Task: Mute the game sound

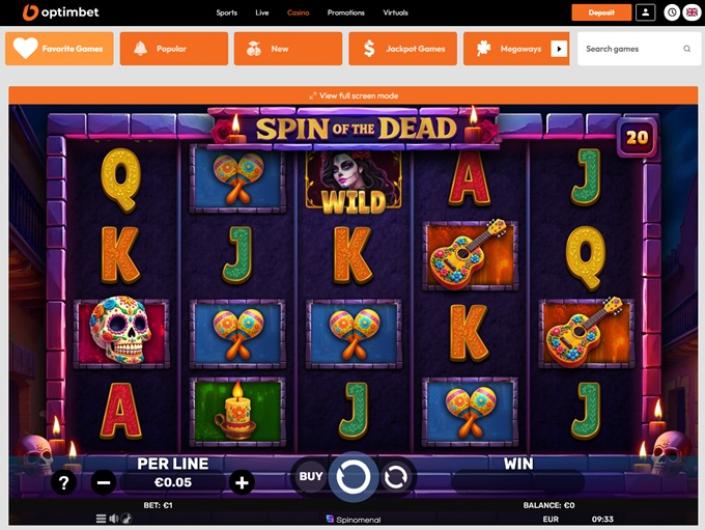Action: click(114, 518)
